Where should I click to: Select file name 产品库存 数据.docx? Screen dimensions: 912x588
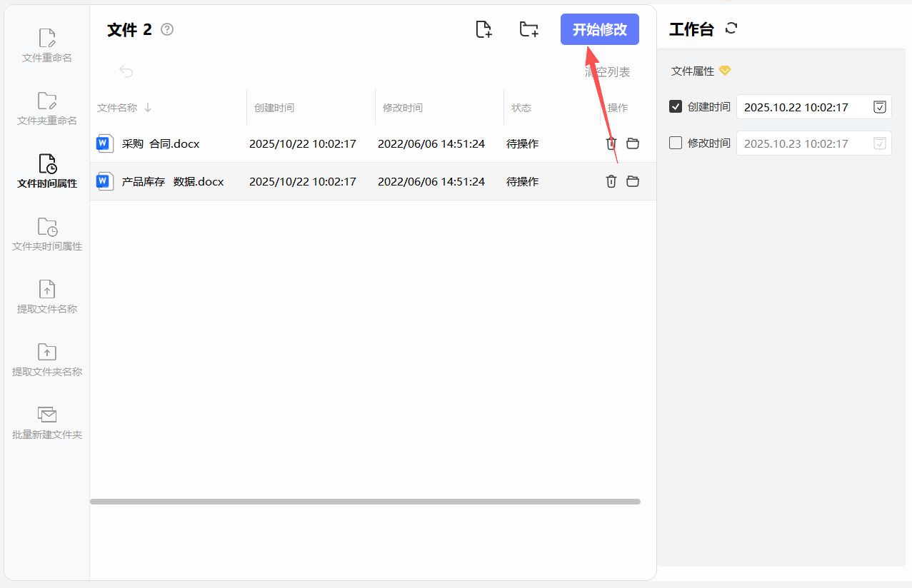click(x=173, y=182)
